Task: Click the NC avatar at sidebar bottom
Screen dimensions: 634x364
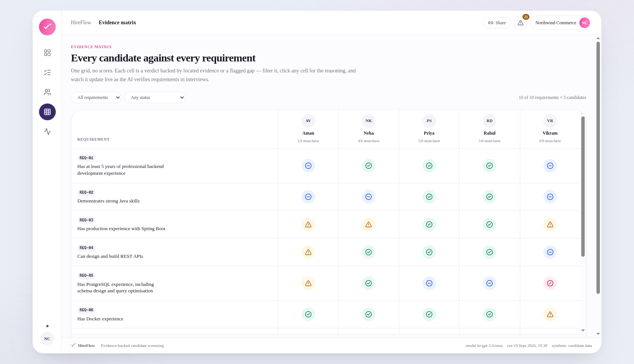Action: pos(47,339)
